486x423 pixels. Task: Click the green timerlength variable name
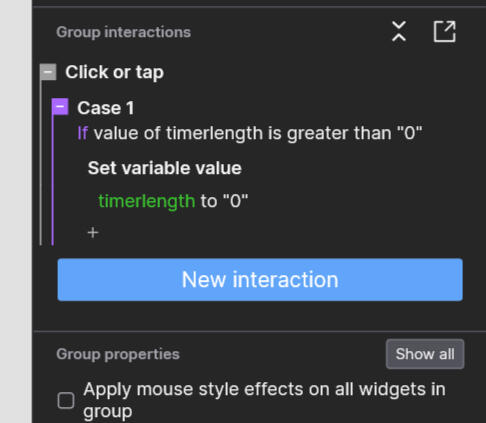[x=147, y=201]
